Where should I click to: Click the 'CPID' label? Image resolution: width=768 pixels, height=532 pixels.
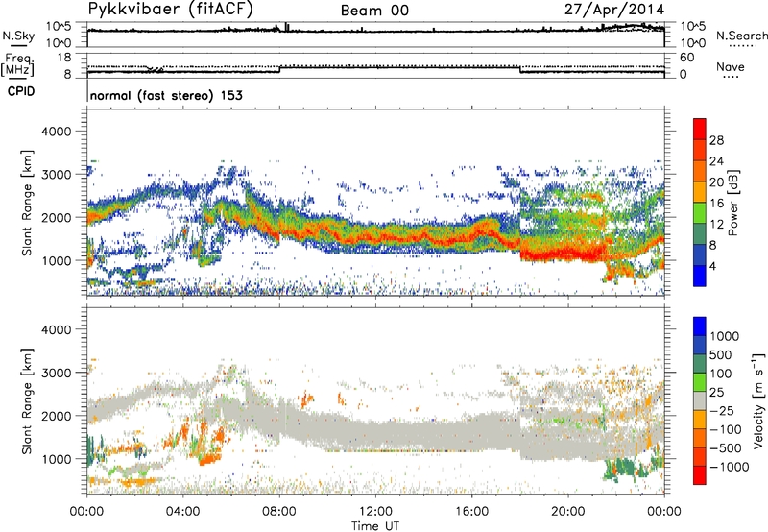click(x=21, y=91)
